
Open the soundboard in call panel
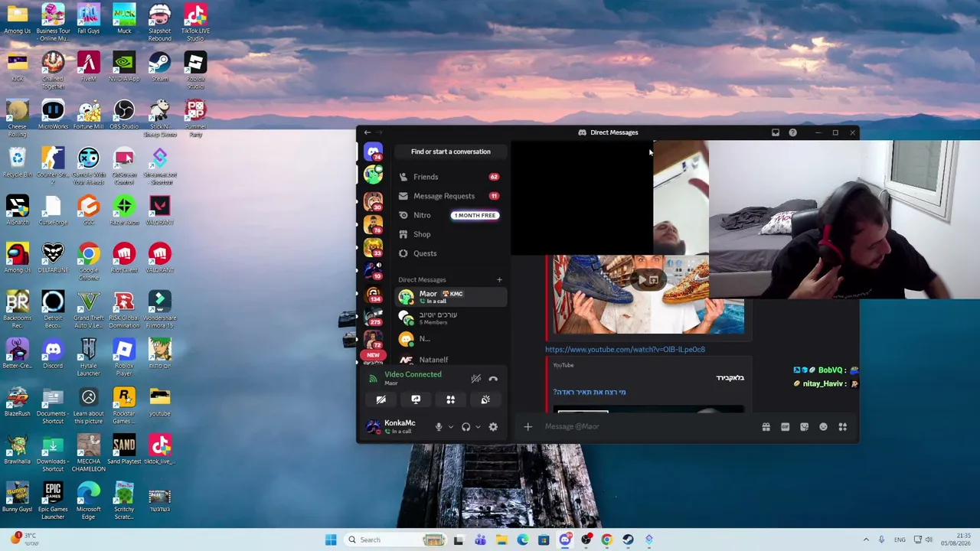(485, 399)
